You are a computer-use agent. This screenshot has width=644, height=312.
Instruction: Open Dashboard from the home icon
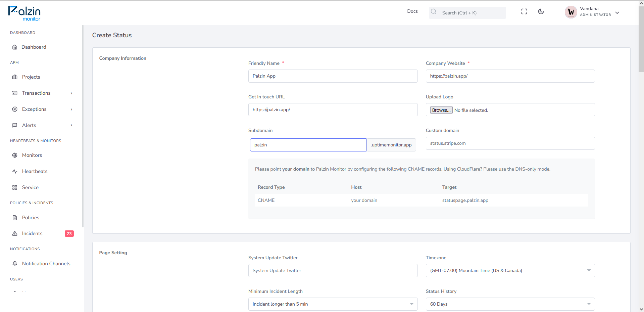[x=15, y=47]
